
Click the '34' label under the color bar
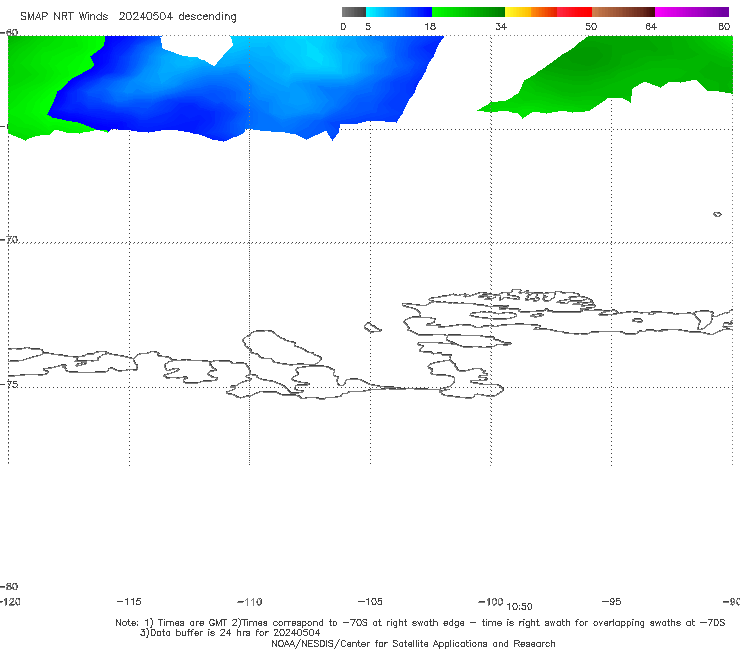pyautogui.click(x=501, y=27)
